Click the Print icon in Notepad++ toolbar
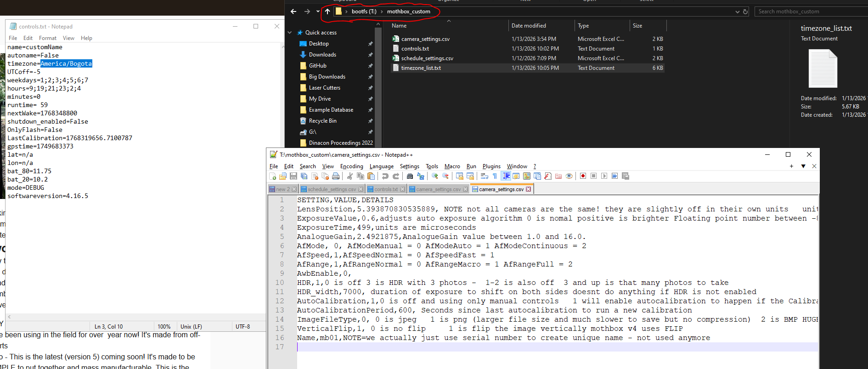Viewport: 868px width, 369px height. [336, 176]
